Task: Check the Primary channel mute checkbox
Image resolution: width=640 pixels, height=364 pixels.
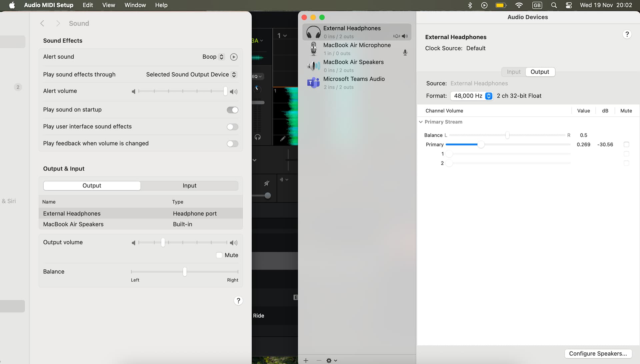Action: pos(626,145)
